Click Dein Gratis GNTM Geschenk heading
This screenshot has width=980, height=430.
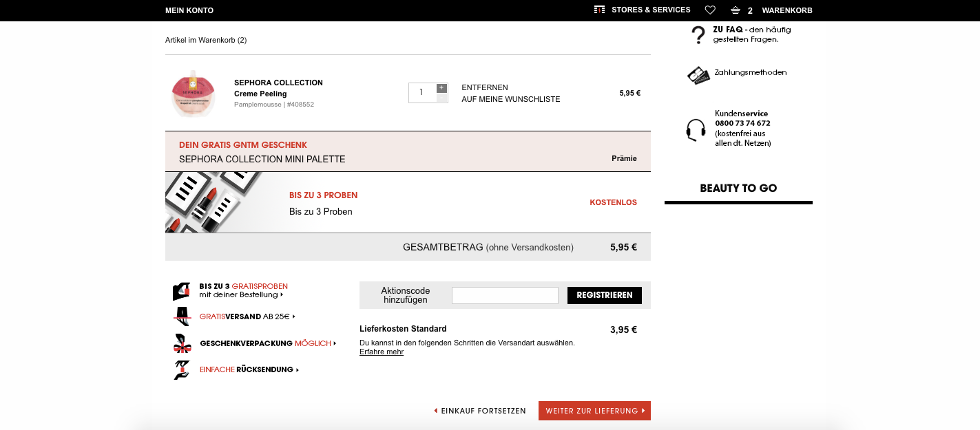click(243, 145)
